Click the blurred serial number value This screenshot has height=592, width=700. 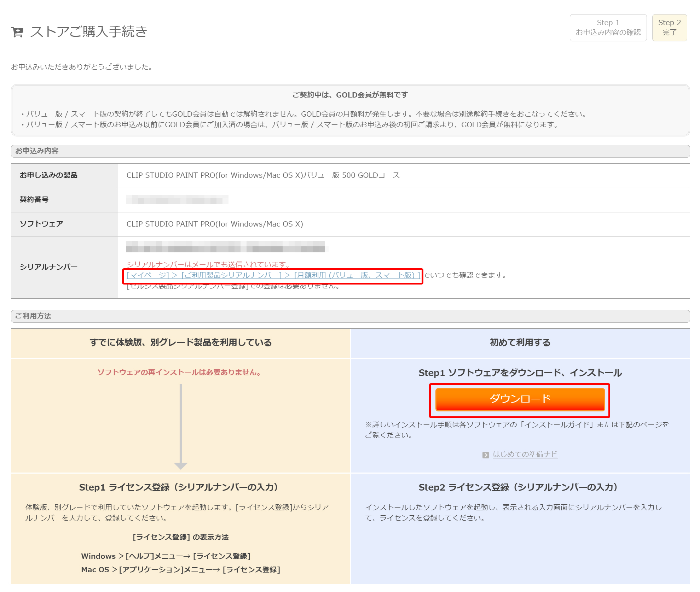click(x=226, y=246)
